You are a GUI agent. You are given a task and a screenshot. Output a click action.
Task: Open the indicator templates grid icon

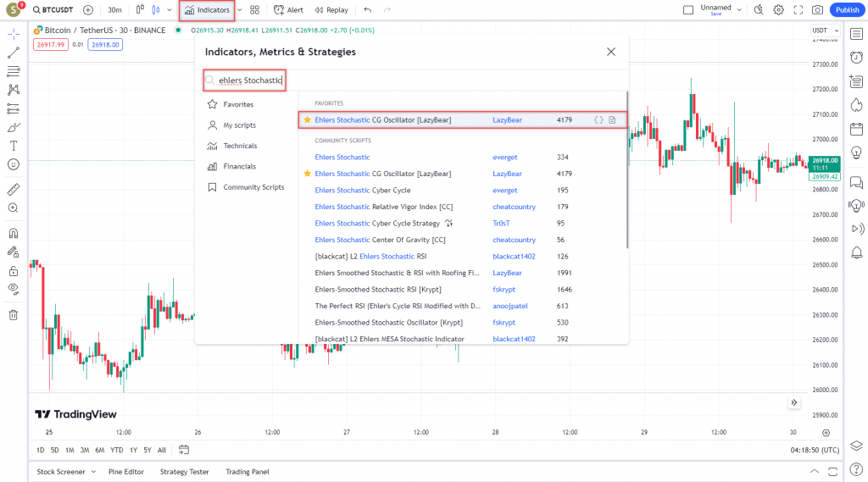point(254,10)
